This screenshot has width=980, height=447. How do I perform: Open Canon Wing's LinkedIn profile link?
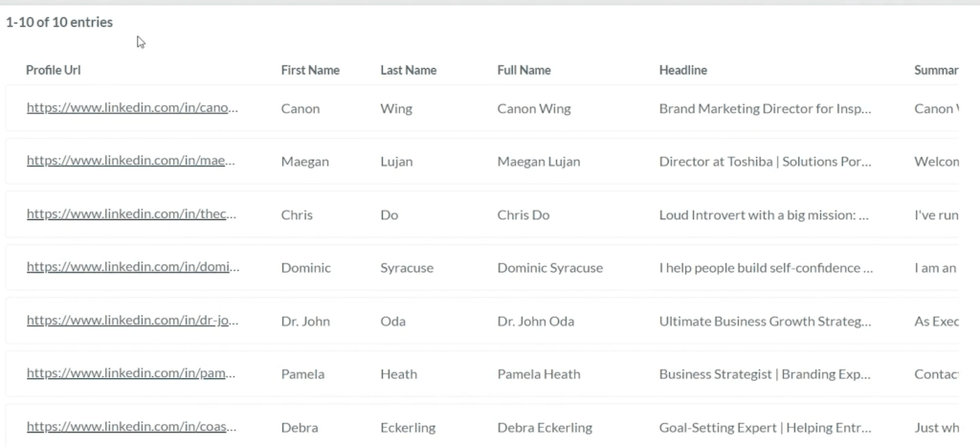(x=132, y=108)
